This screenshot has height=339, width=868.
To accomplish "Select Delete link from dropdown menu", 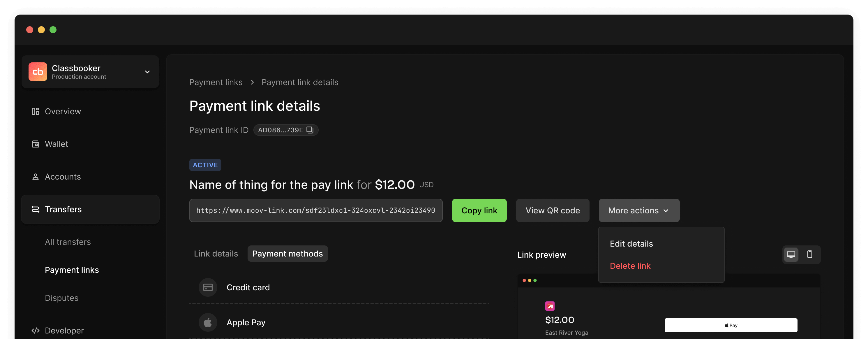I will pyautogui.click(x=630, y=265).
